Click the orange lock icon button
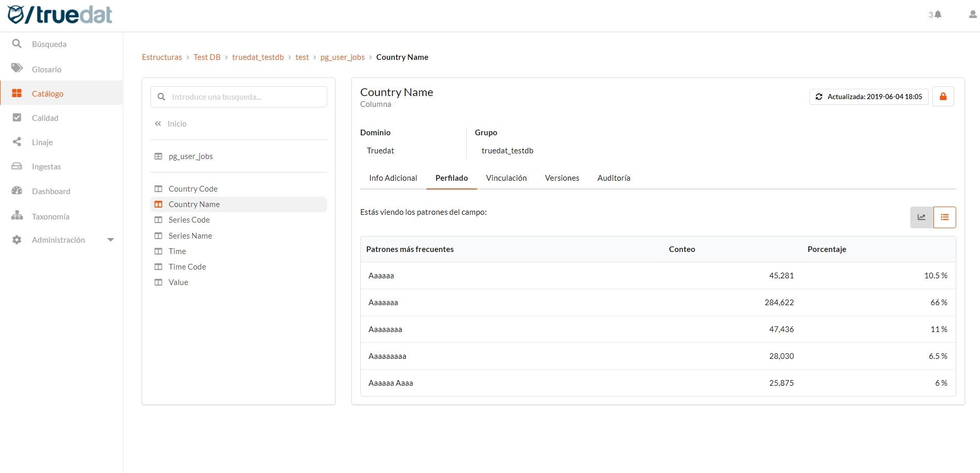 coord(943,97)
